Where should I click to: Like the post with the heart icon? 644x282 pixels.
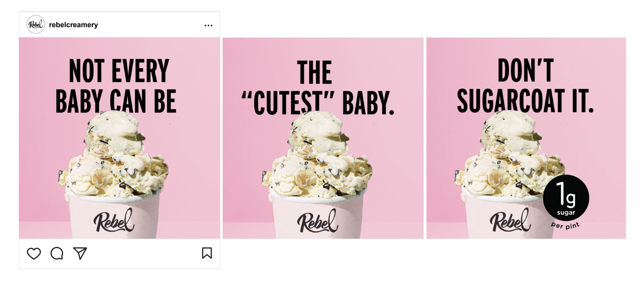point(34,253)
